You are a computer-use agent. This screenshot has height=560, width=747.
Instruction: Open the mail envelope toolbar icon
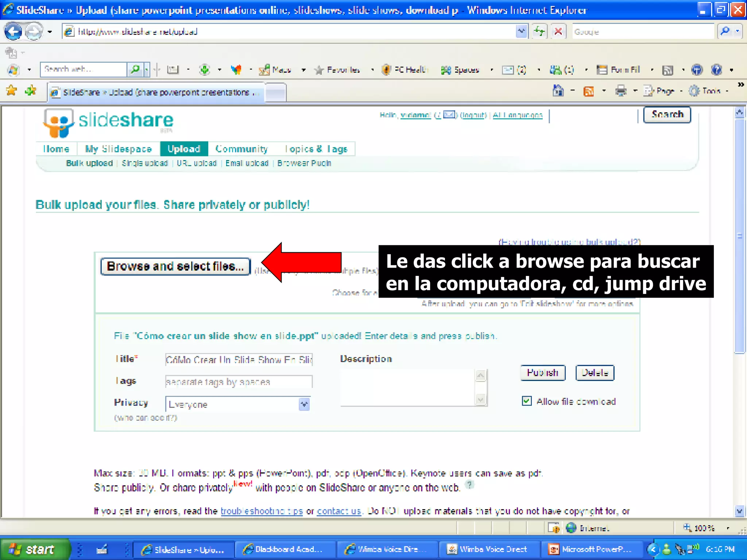tap(507, 70)
